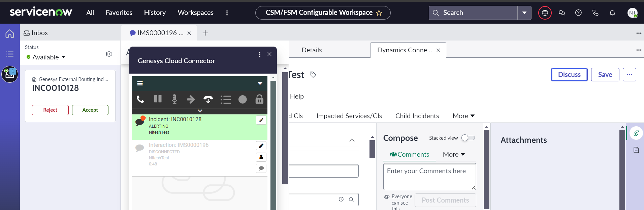
Task: Open the search scope dropdown arrow
Action: click(524, 13)
